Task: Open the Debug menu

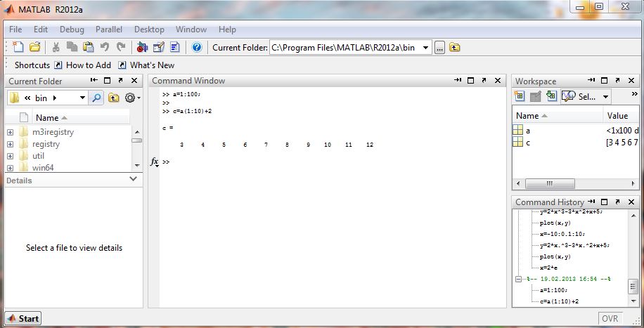Action: click(x=72, y=29)
